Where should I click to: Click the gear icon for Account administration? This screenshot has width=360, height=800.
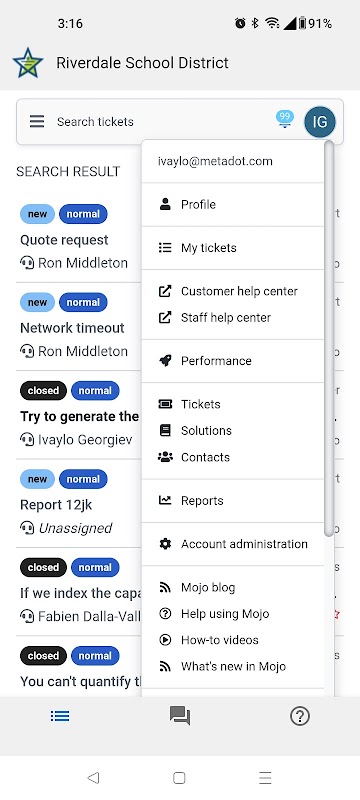point(165,544)
